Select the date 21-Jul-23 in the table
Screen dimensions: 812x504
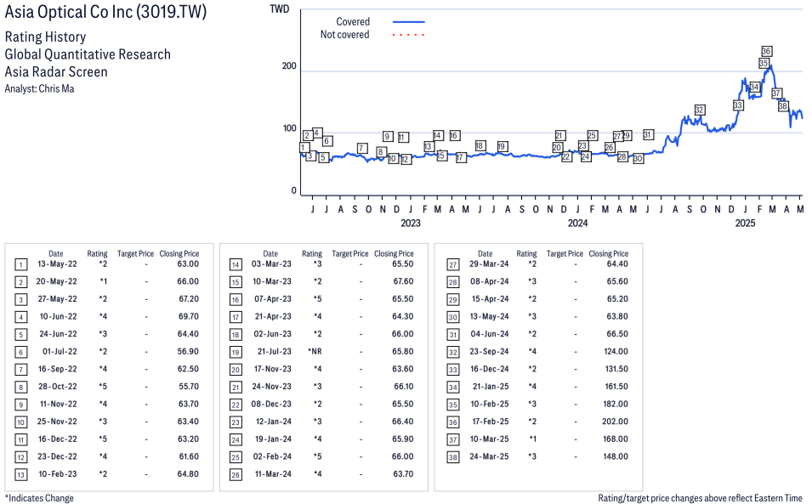pyautogui.click(x=275, y=351)
